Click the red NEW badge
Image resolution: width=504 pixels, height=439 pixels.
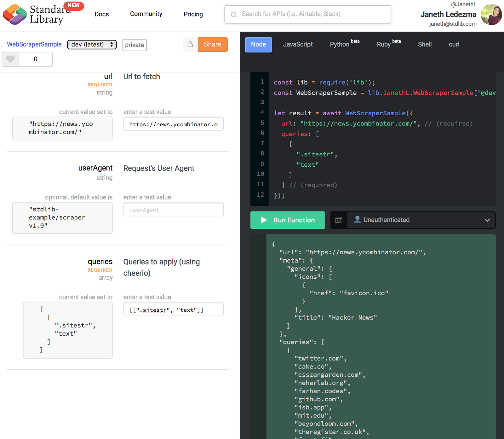pyautogui.click(x=73, y=6)
